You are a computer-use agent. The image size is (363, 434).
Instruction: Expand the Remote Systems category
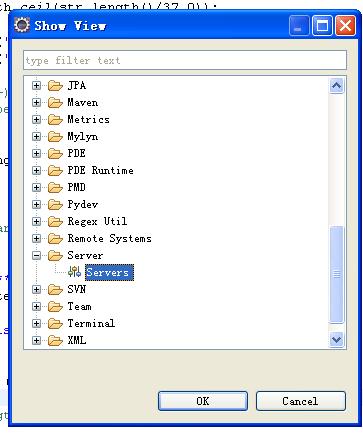pyautogui.click(x=36, y=239)
